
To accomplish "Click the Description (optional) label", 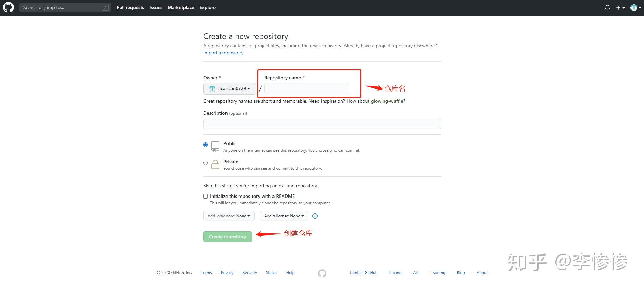I will 225,113.
